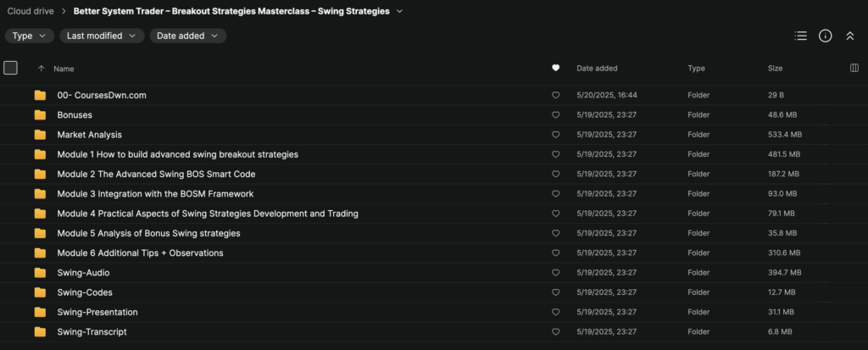The image size is (868, 350).
Task: Click the sort arrow beside Name
Action: click(41, 69)
